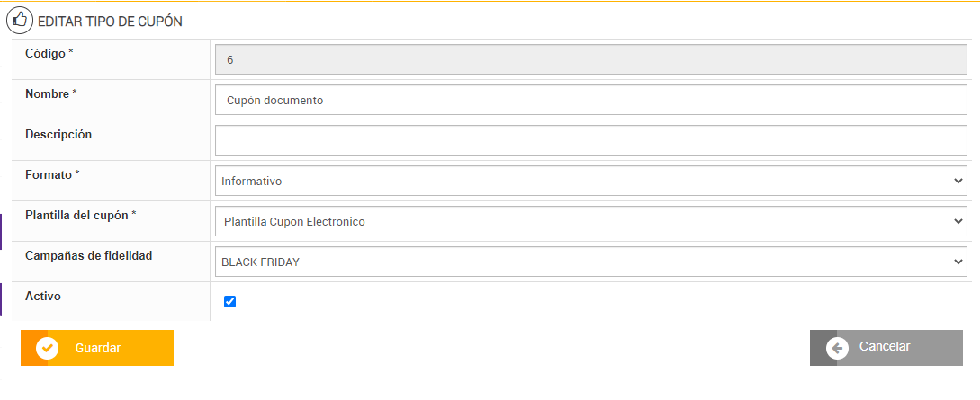Click the thumbs-up icon in the header
Image resolution: width=980 pixels, height=400 pixels.
(20, 21)
